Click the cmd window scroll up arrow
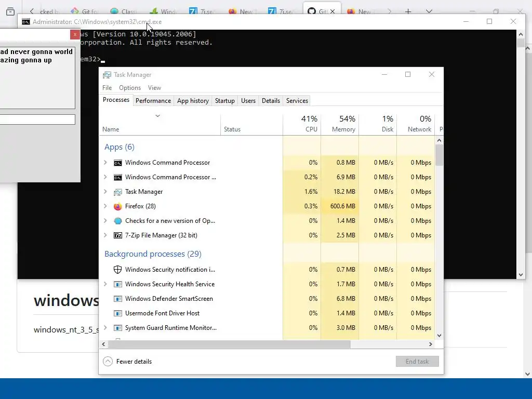This screenshot has height=399, width=532. pyautogui.click(x=521, y=34)
